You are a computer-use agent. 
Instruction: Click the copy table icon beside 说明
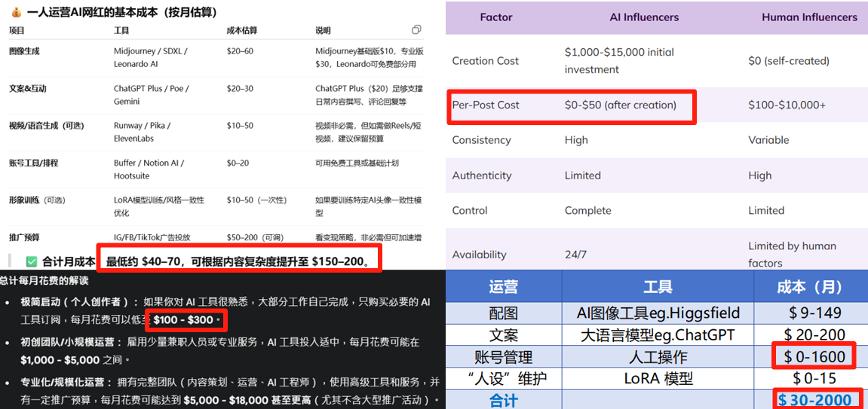click(x=416, y=30)
